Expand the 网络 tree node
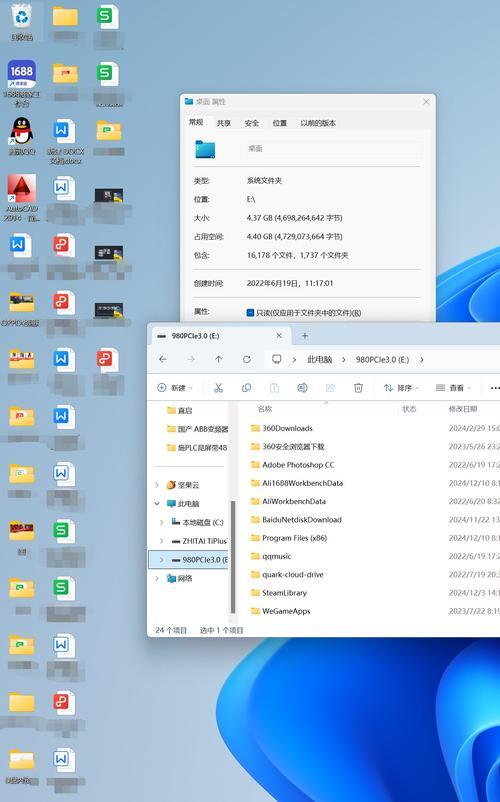 point(157,578)
